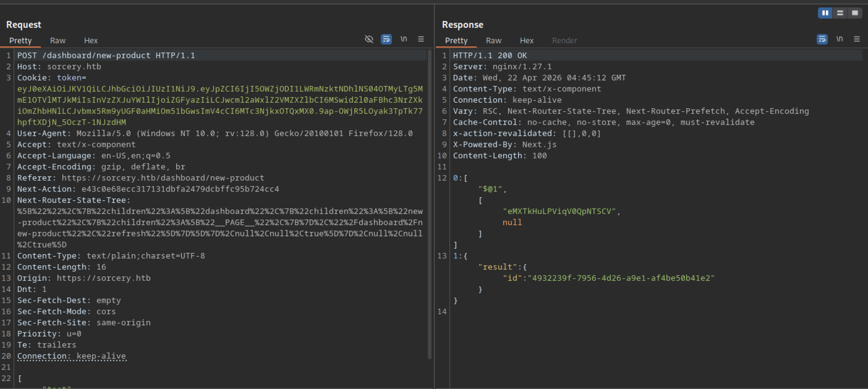868x389 pixels.
Task: Open the Hex tab in Request
Action: [x=91, y=41]
